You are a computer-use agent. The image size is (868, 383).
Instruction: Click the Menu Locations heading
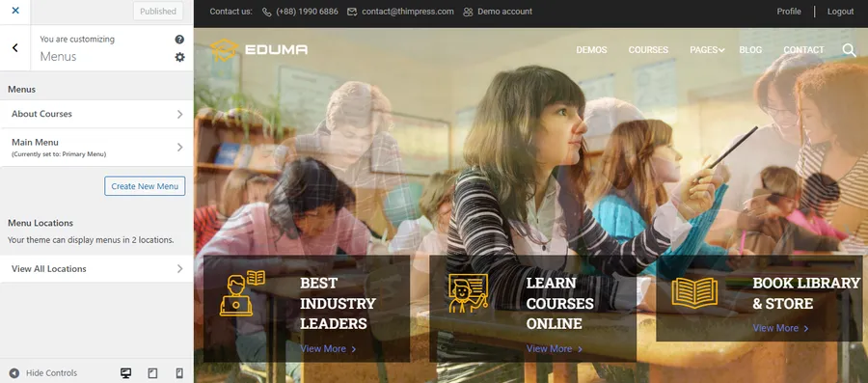[41, 223]
